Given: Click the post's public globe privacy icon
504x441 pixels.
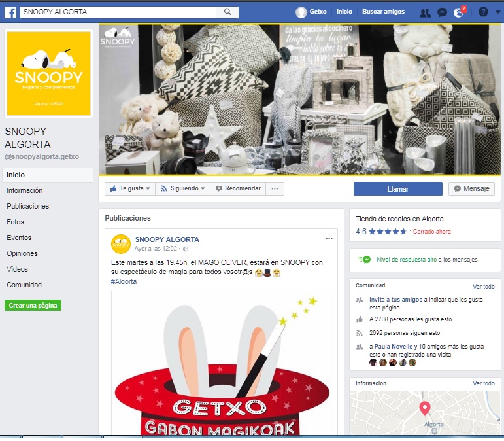Looking at the screenshot, I should [186, 249].
